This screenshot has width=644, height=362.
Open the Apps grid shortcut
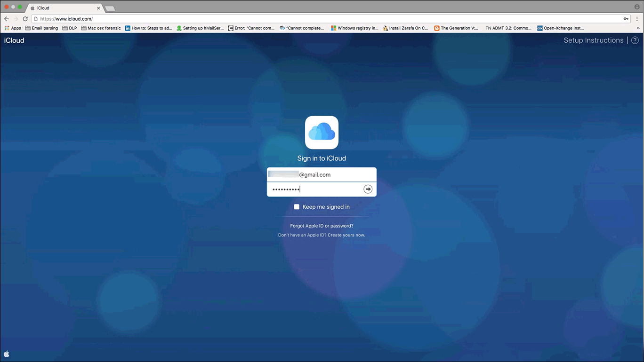click(x=13, y=28)
